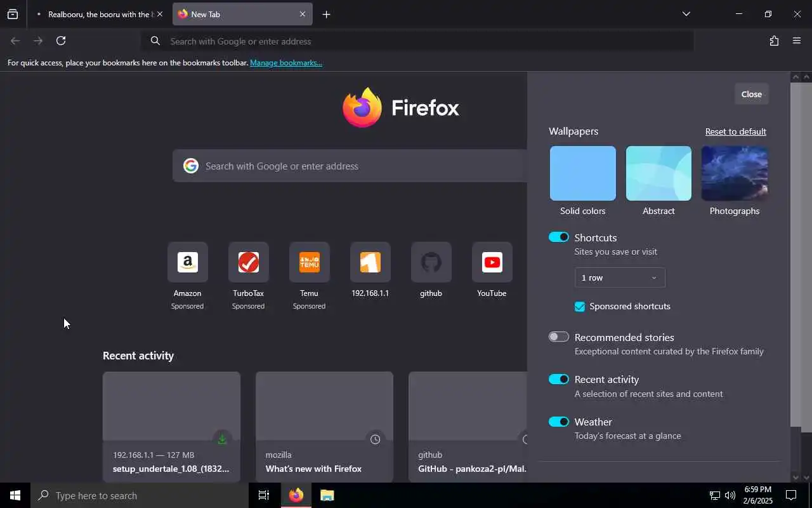Open the taskbar clock and date

758,495
